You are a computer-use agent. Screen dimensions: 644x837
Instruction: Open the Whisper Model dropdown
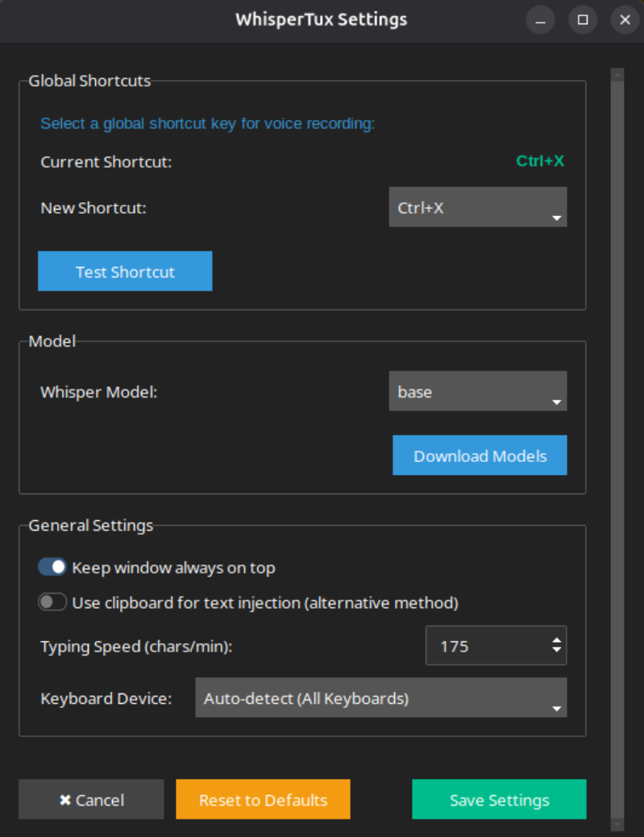point(477,391)
